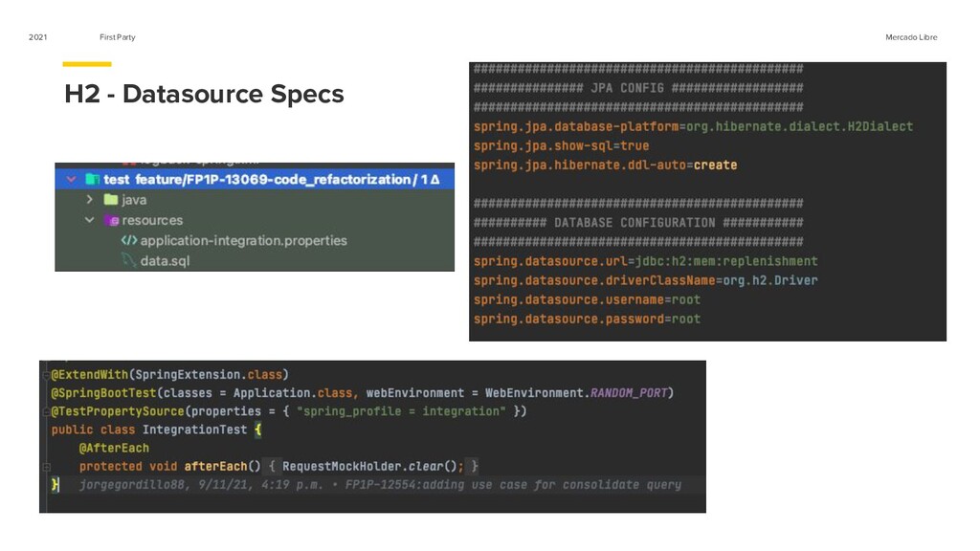Click the spring.jpa.database-platform line
This screenshot has width=980, height=551.
(693, 127)
